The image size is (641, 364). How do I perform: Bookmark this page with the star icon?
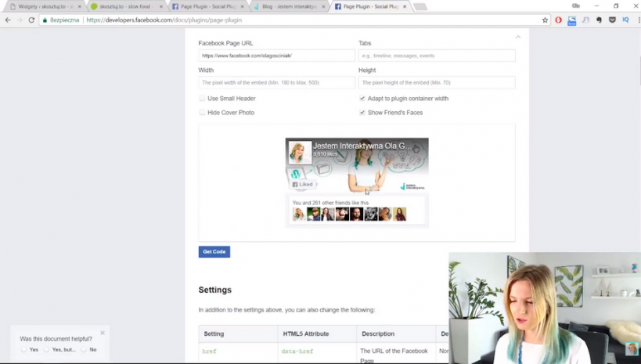coord(545,20)
